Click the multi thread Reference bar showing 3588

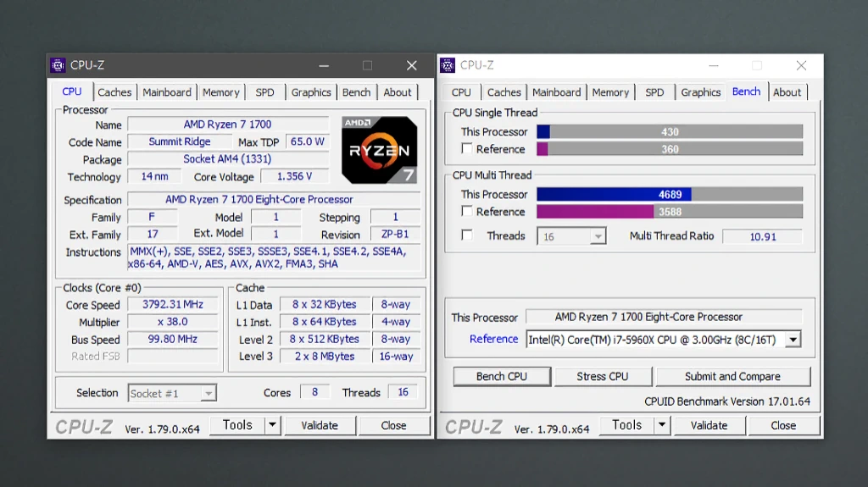pos(670,212)
